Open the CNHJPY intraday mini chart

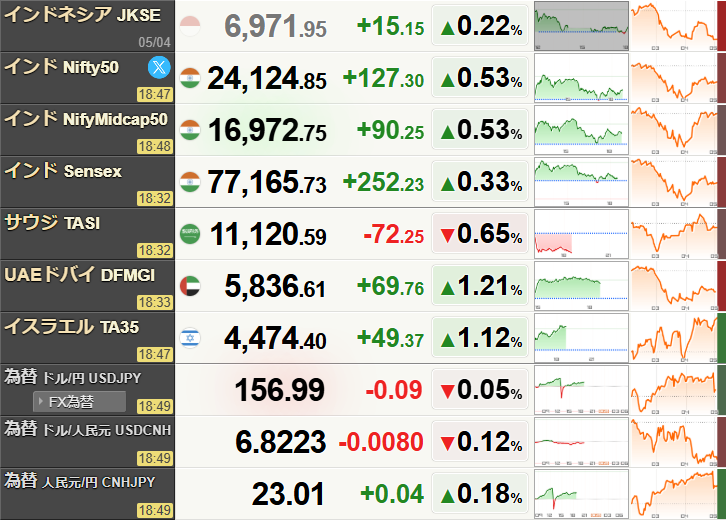tap(582, 494)
